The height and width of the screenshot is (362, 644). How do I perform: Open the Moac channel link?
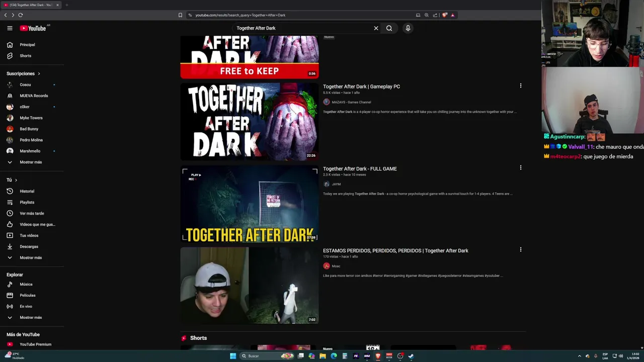point(336,266)
